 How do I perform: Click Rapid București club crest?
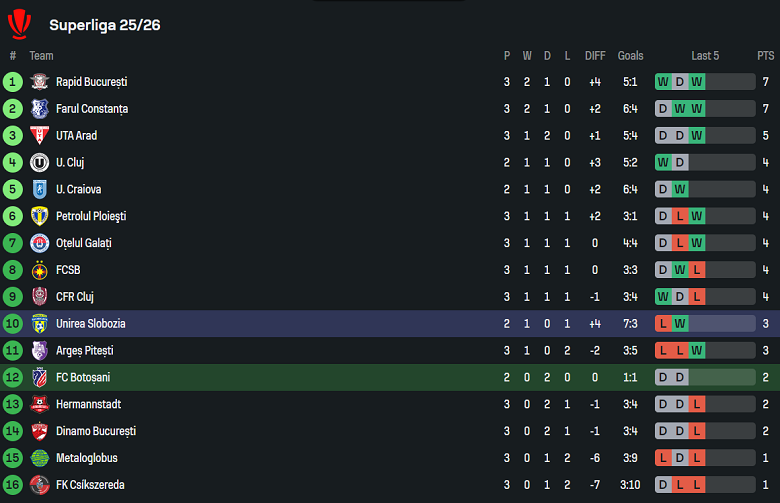coord(39,82)
